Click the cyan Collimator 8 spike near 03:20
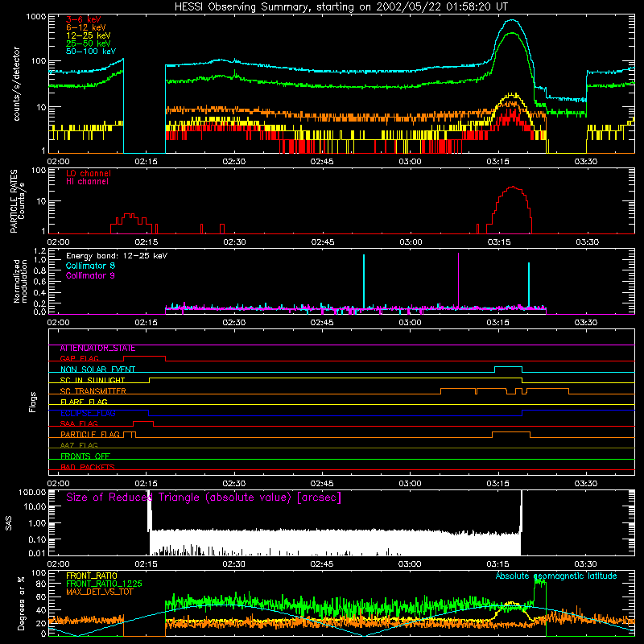Screen dimensions: 644x644 pyautogui.click(x=529, y=285)
